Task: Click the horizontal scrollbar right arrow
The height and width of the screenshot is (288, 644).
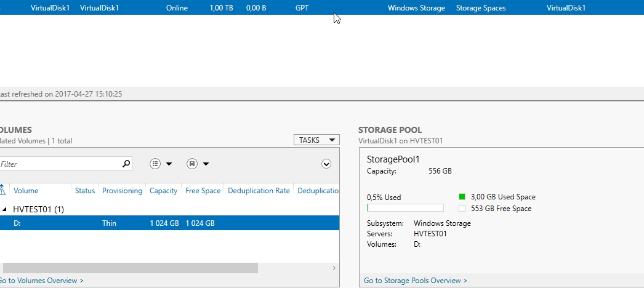Action: click(334, 268)
